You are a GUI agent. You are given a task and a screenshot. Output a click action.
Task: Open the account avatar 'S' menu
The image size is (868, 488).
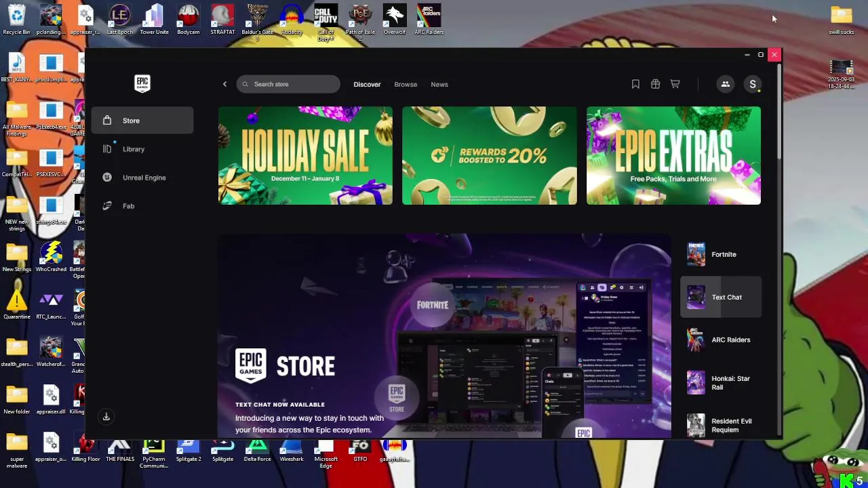(x=753, y=84)
